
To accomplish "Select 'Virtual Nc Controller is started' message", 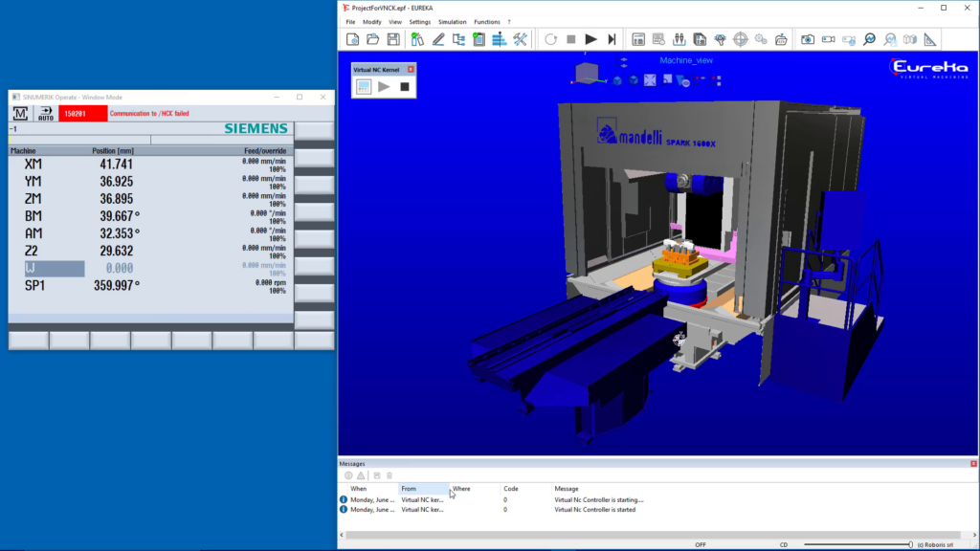I will pyautogui.click(x=594, y=510).
